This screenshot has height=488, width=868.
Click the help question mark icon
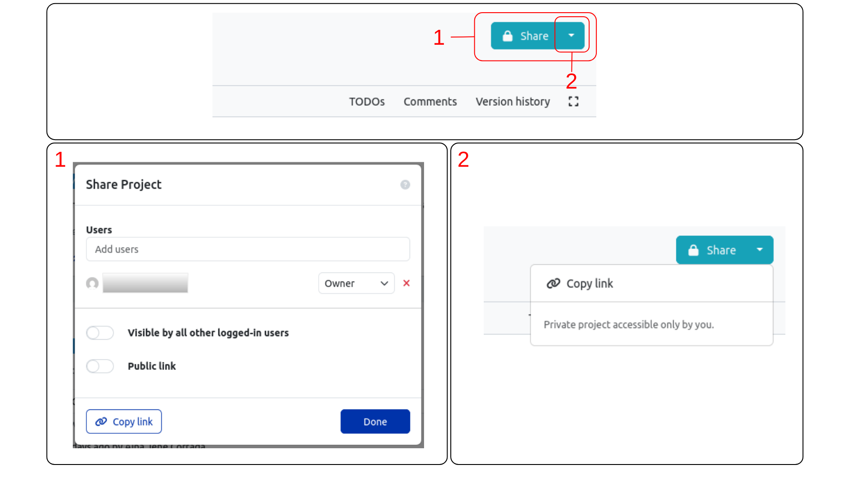[405, 184]
